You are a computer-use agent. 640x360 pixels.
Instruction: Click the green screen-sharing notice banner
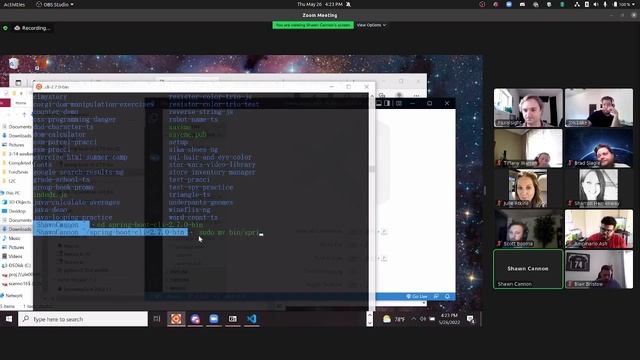click(313, 25)
